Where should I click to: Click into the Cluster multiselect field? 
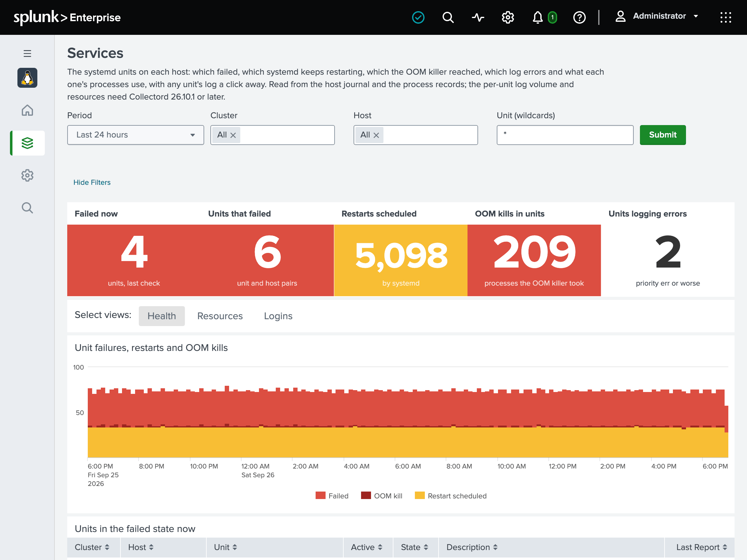(x=273, y=135)
